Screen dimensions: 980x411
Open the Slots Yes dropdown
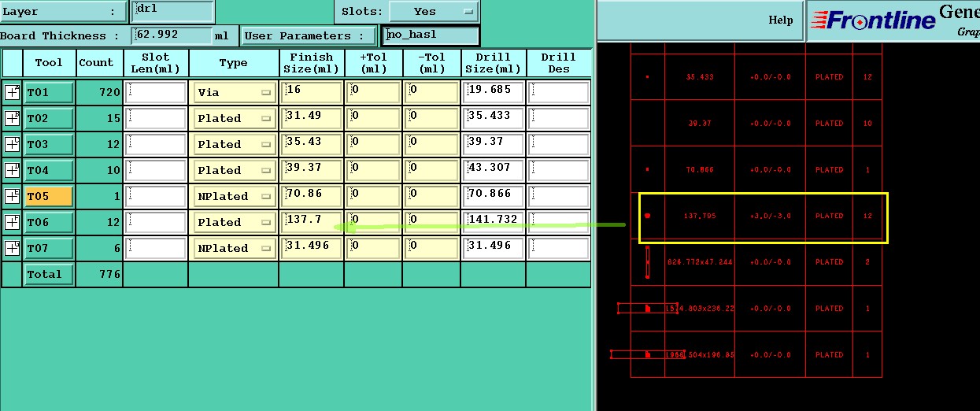coord(434,12)
